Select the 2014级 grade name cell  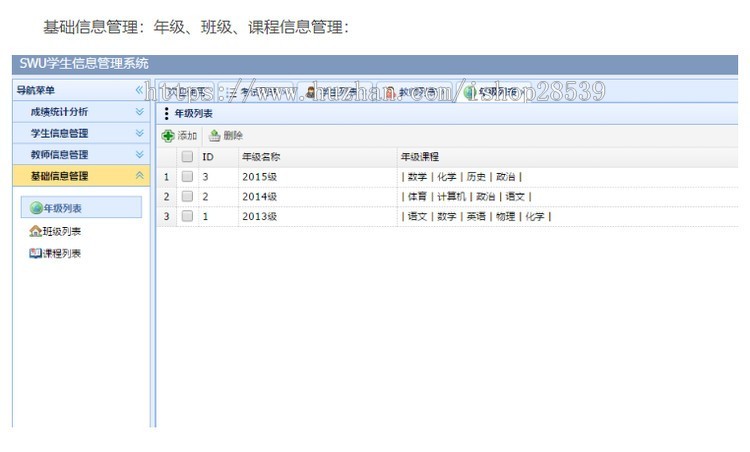pos(318,197)
